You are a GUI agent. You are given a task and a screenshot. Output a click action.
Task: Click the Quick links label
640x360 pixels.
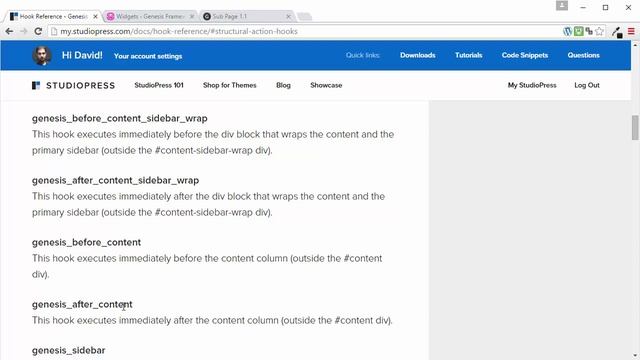point(363,55)
